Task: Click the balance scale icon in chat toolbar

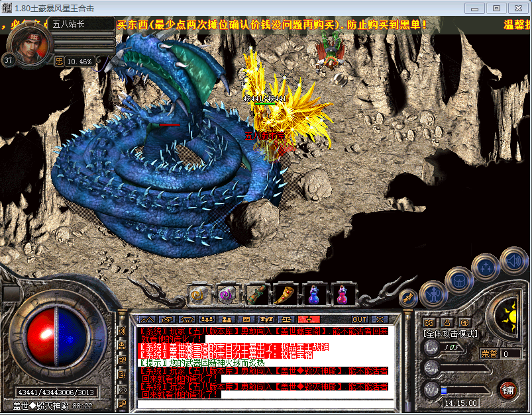Action: pyautogui.click(x=286, y=320)
